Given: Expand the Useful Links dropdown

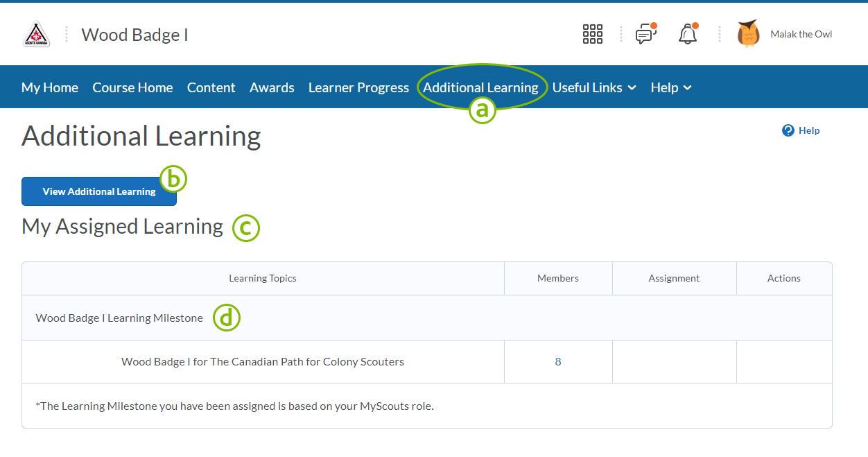Looking at the screenshot, I should tap(594, 87).
